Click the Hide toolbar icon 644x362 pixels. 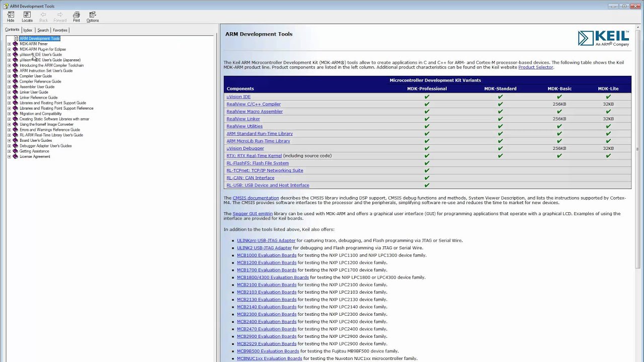click(11, 17)
